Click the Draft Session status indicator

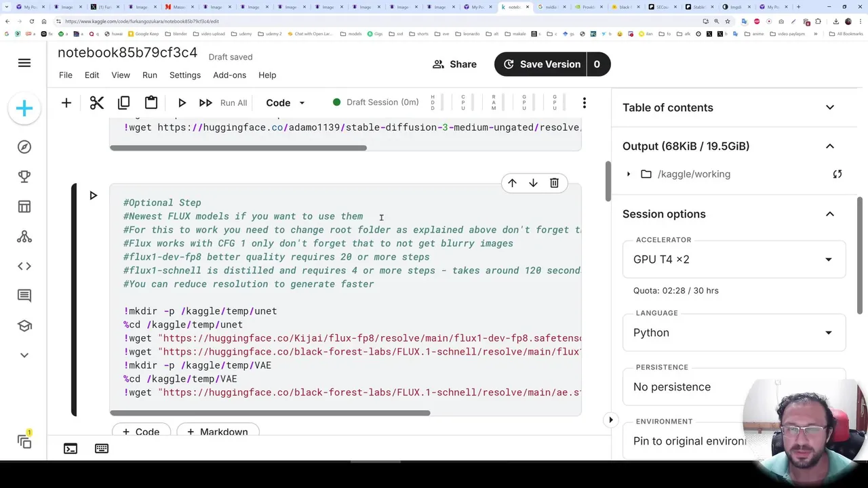(x=376, y=102)
